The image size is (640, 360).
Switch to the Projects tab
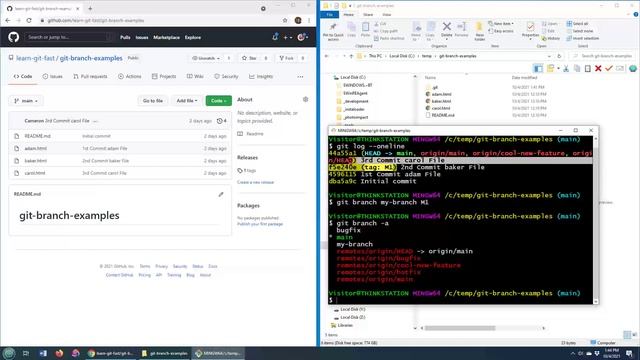[x=164, y=76]
